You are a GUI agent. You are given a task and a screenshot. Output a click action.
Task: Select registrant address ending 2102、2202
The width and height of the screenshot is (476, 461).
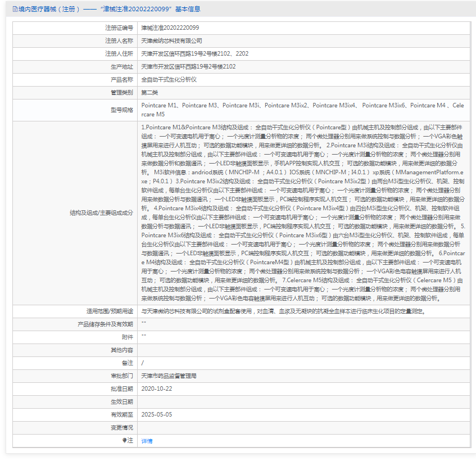coord(195,54)
